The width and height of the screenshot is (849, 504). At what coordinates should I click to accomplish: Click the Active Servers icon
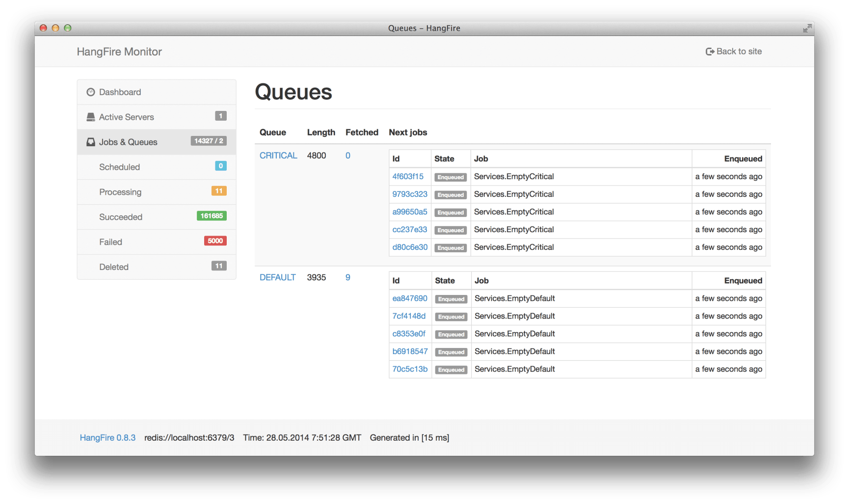[x=91, y=117]
